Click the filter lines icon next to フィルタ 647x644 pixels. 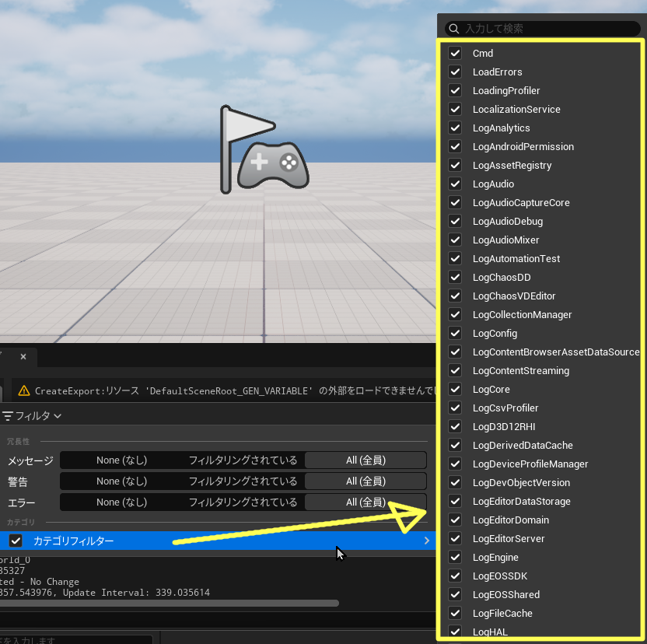point(8,416)
